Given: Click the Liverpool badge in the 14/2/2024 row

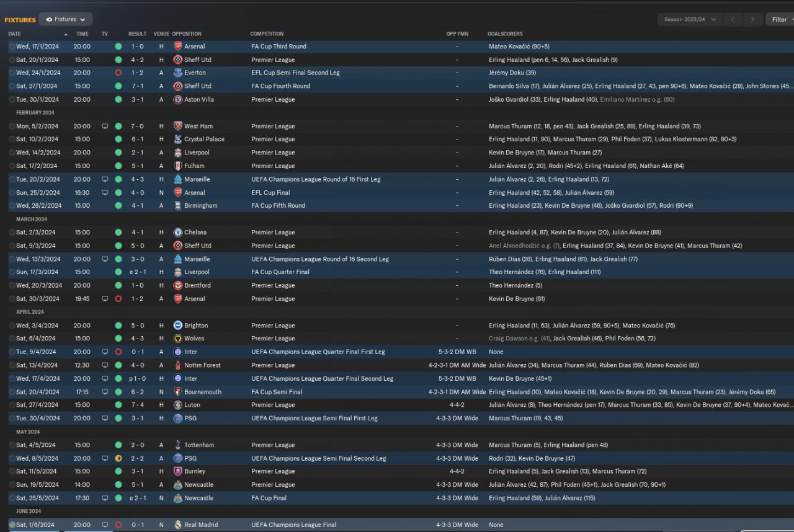Looking at the screenshot, I should [178, 153].
